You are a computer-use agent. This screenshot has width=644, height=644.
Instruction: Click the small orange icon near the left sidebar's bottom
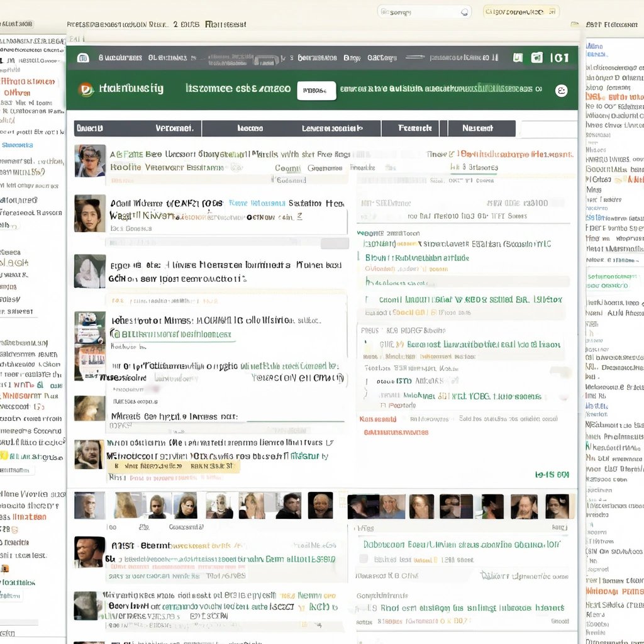(x=4, y=569)
